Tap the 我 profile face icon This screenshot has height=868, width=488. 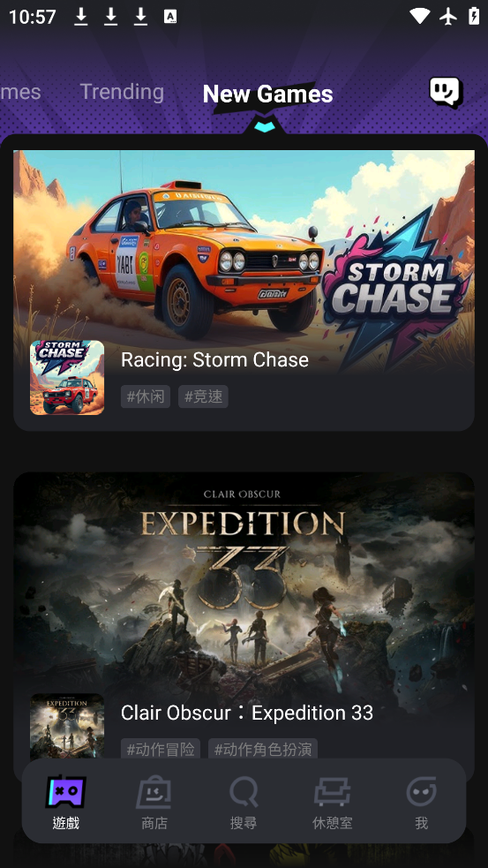click(x=422, y=792)
